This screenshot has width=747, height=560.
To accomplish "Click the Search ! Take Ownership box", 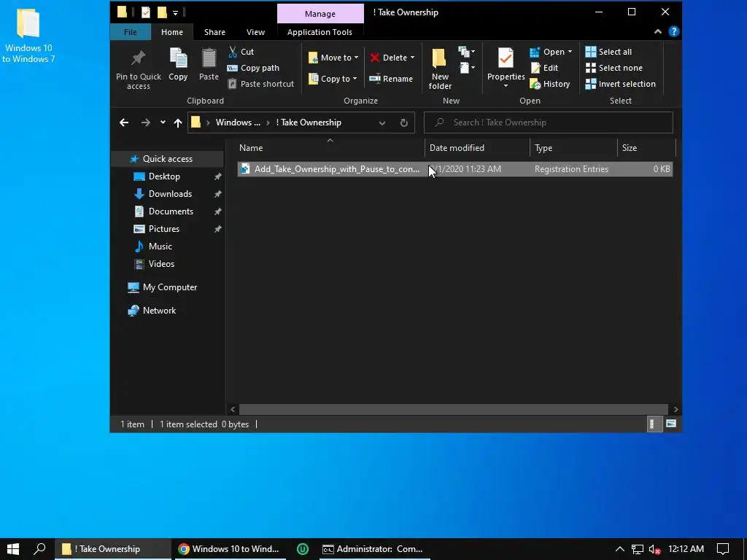I will tap(549, 122).
